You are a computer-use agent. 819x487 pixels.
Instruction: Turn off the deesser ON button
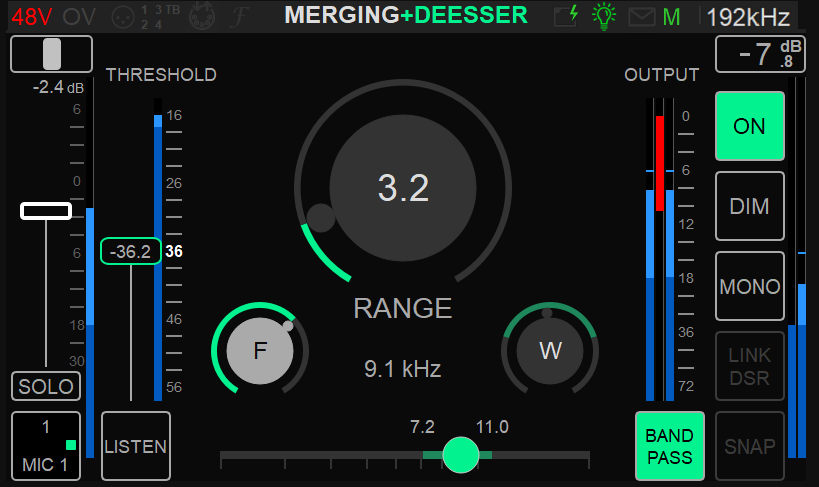(x=749, y=126)
